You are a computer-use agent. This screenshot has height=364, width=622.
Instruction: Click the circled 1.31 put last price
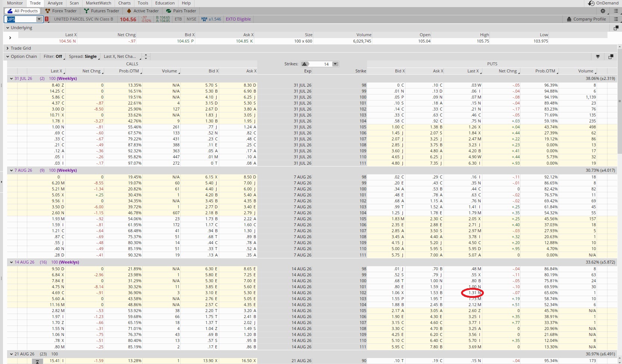[x=472, y=293]
